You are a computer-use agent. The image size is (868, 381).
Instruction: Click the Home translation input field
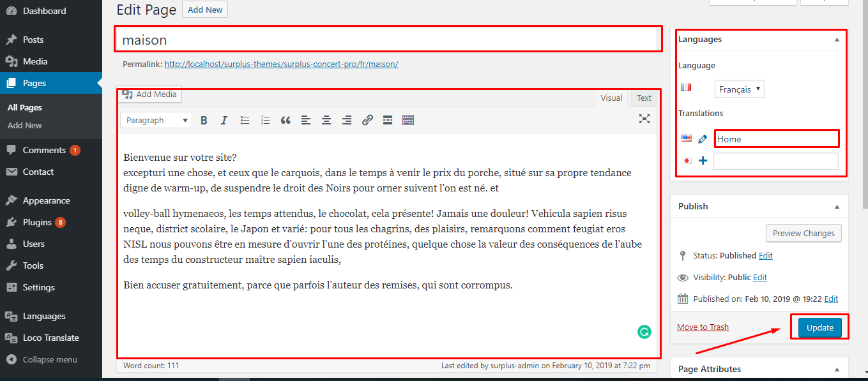click(x=776, y=138)
